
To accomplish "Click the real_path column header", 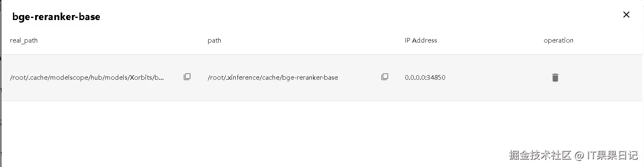I will tap(24, 40).
